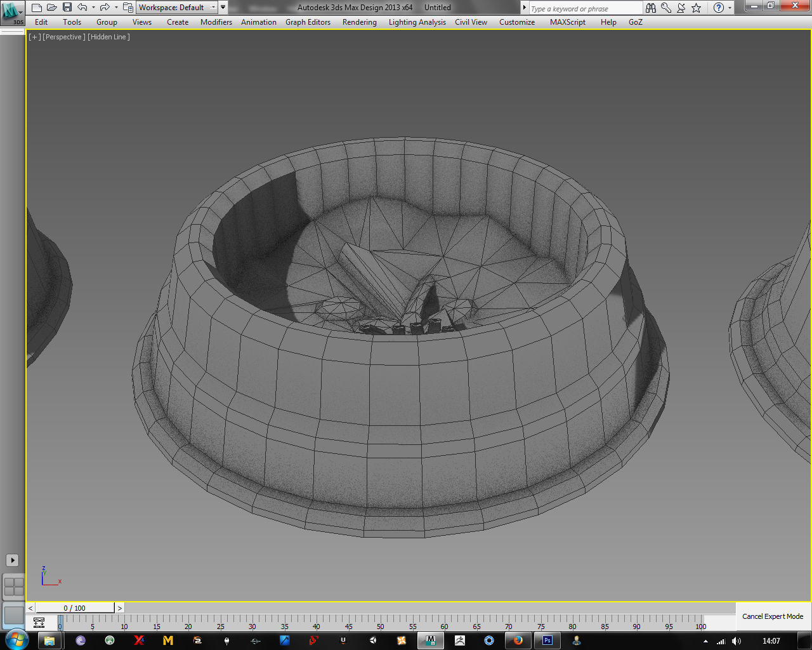Open the mini curve editor on the timeline

39,623
